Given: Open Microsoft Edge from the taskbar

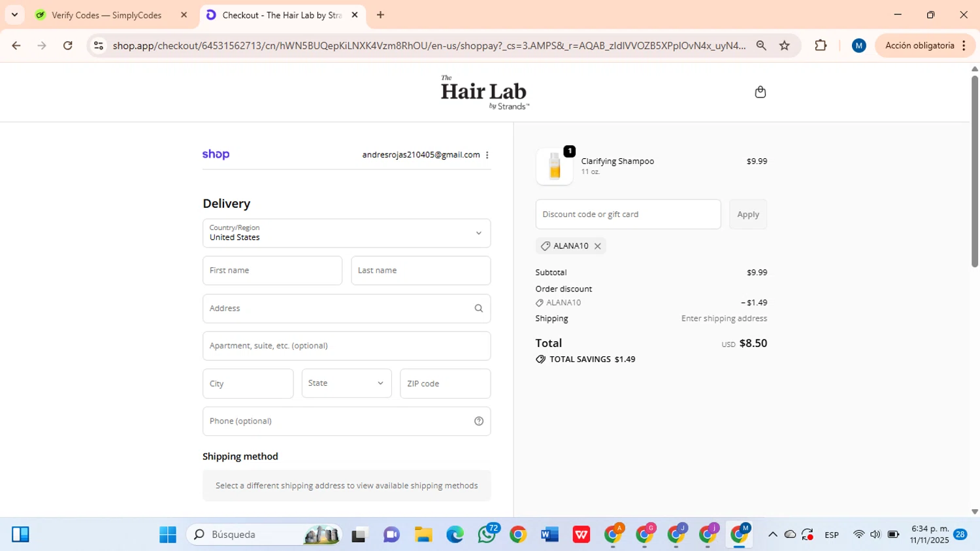Looking at the screenshot, I should coord(455,535).
